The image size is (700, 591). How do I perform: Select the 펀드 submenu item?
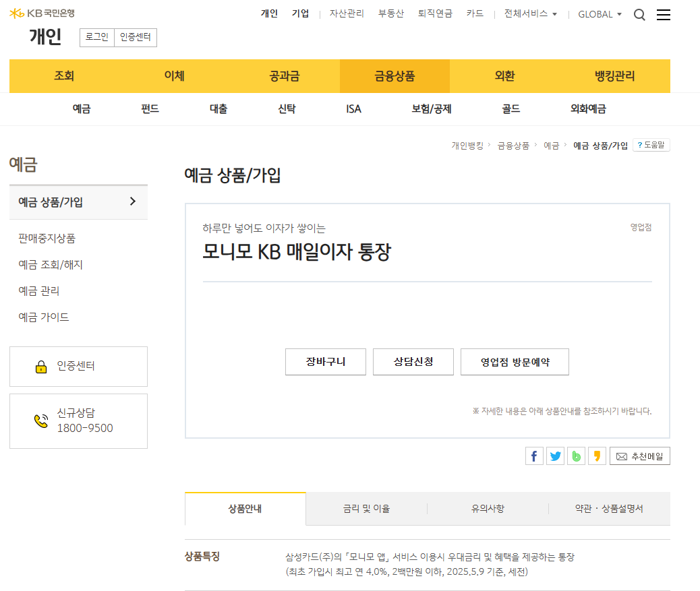(150, 109)
